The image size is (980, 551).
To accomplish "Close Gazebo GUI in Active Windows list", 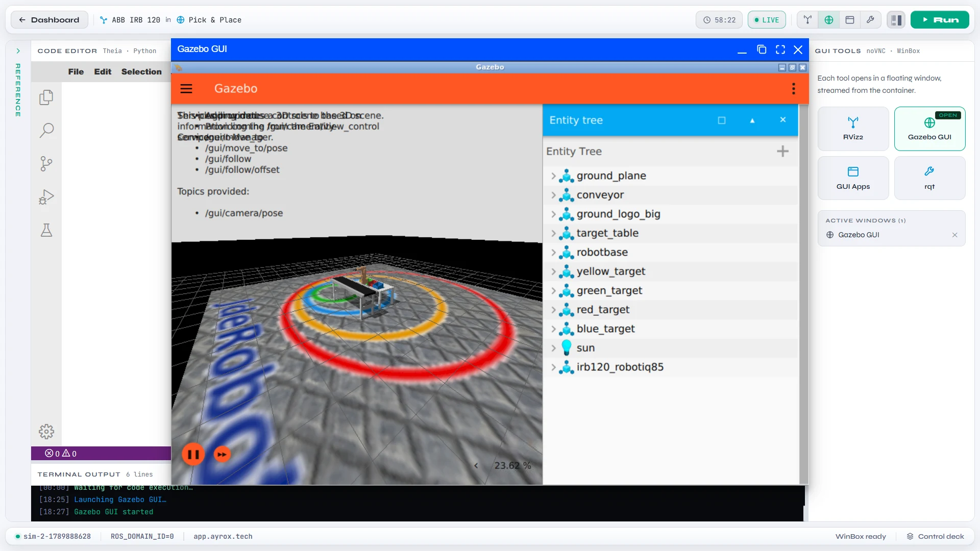I will click(x=954, y=235).
